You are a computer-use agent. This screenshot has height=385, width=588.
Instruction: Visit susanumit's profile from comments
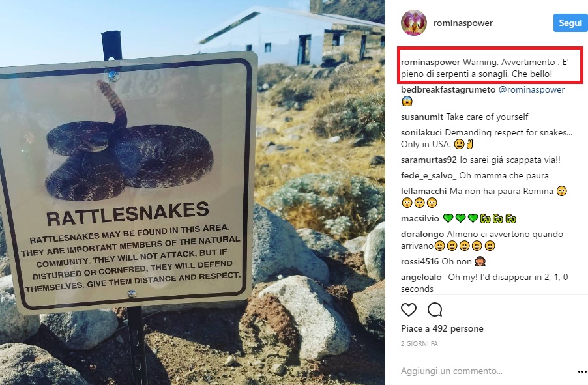click(422, 117)
